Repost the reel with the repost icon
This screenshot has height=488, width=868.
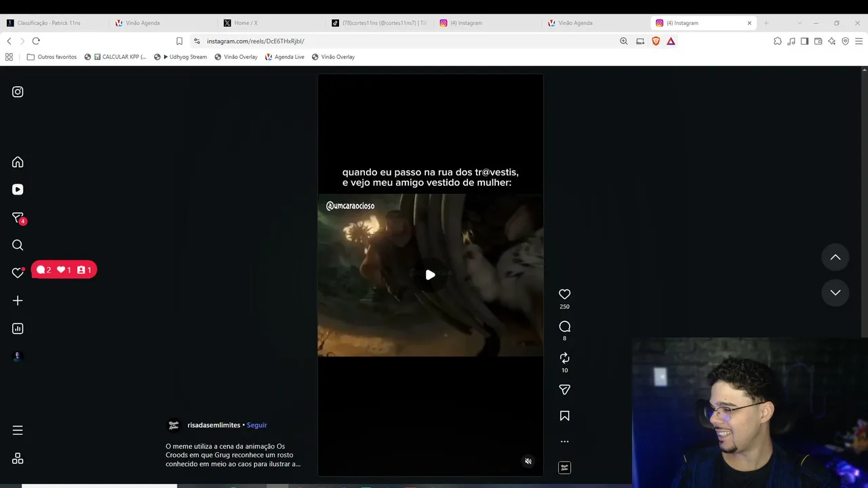(564, 358)
